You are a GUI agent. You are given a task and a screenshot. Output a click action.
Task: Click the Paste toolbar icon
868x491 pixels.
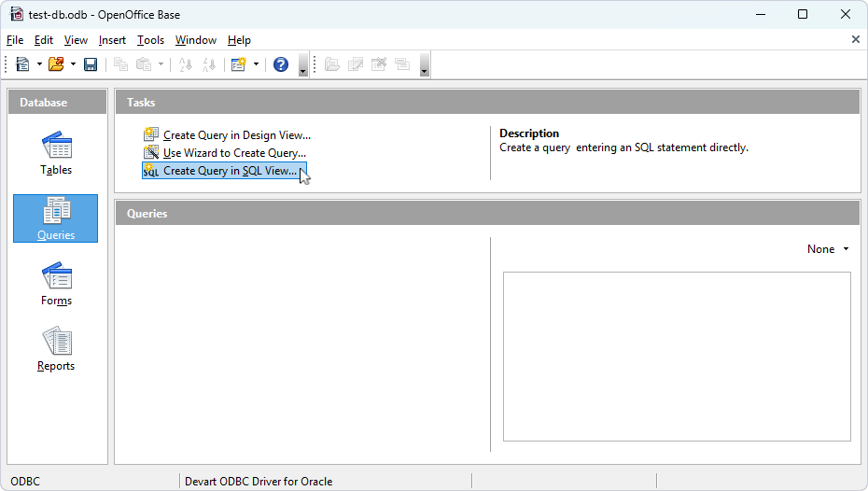[x=144, y=64]
